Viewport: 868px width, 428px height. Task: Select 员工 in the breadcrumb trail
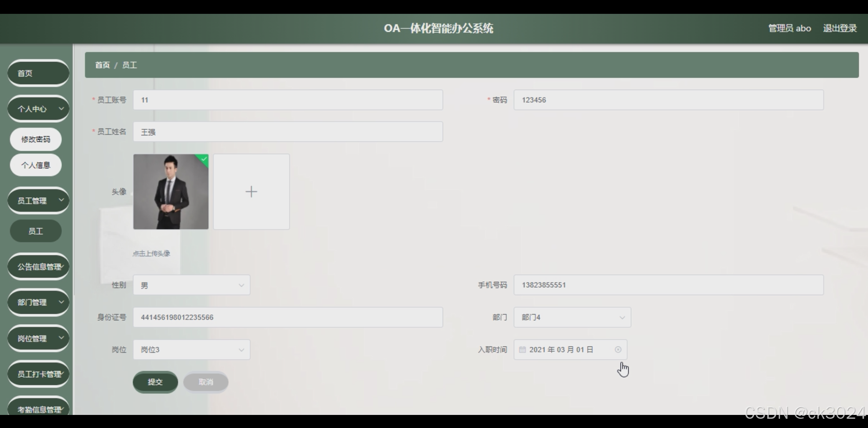tap(130, 65)
